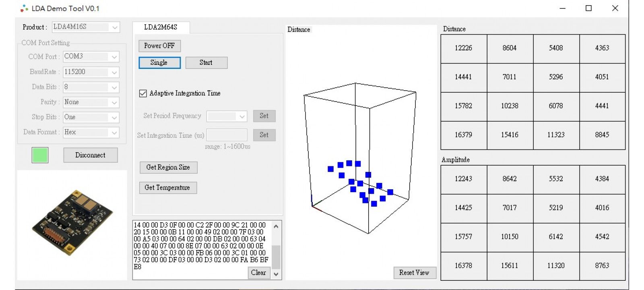644x290 pixels.
Task: Click the Disconnect button
Action: coord(90,155)
